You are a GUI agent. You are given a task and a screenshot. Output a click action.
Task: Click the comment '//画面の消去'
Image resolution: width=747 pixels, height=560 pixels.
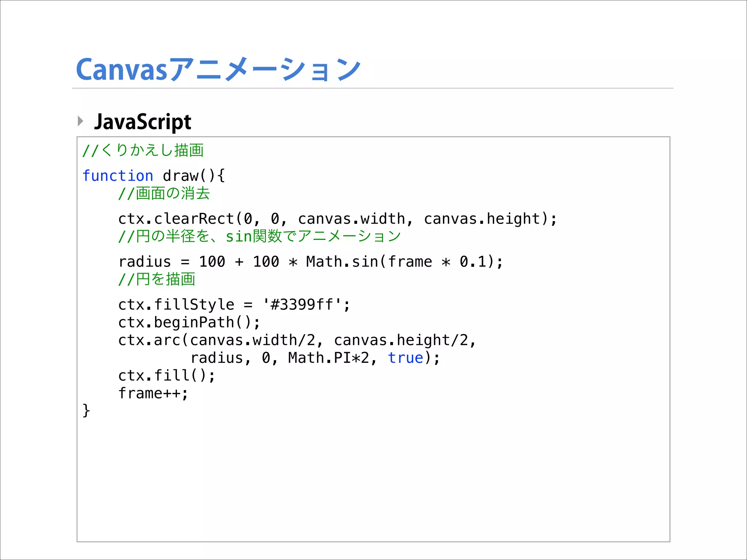pos(164,193)
